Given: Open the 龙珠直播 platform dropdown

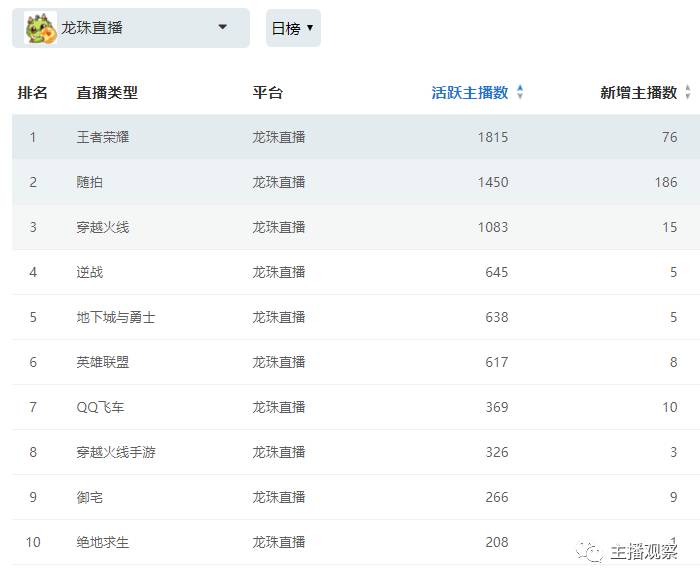Looking at the screenshot, I should [x=222, y=28].
